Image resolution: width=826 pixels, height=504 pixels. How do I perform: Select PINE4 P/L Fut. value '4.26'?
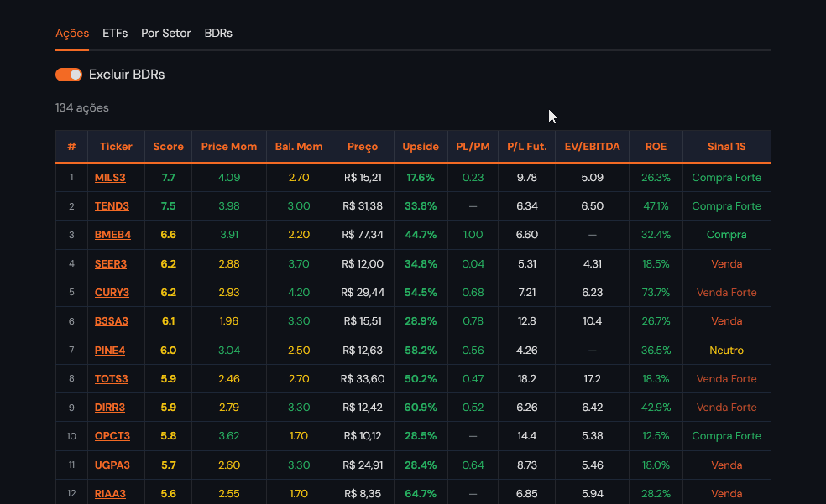tap(527, 351)
